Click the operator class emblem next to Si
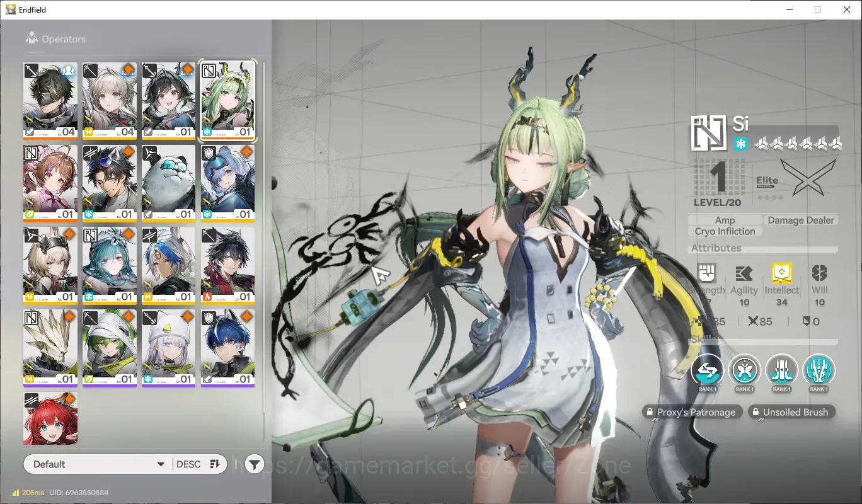 710,133
